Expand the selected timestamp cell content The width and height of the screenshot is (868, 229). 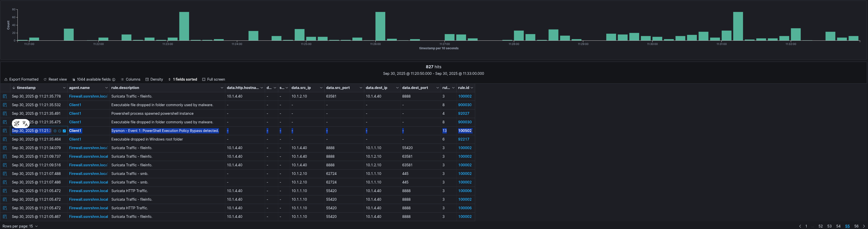coord(64,131)
